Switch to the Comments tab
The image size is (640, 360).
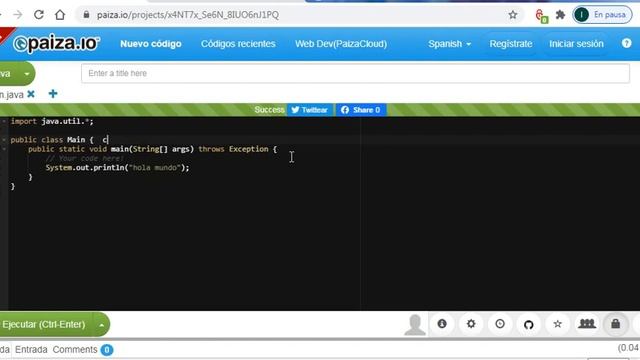pyautogui.click(x=75, y=350)
